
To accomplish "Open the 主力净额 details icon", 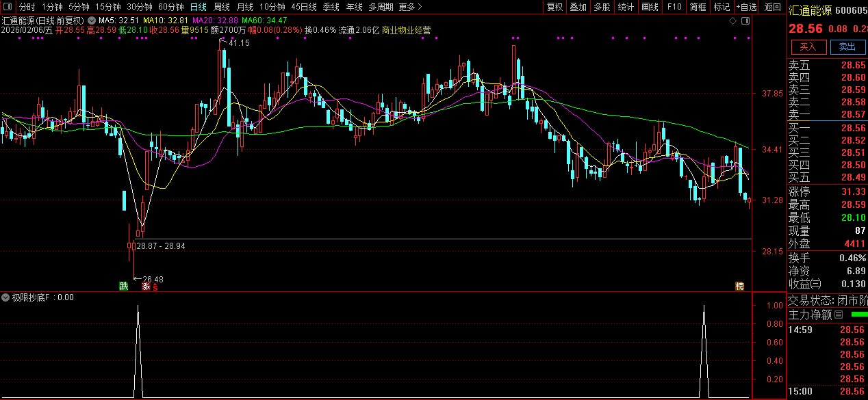I will pos(839,315).
